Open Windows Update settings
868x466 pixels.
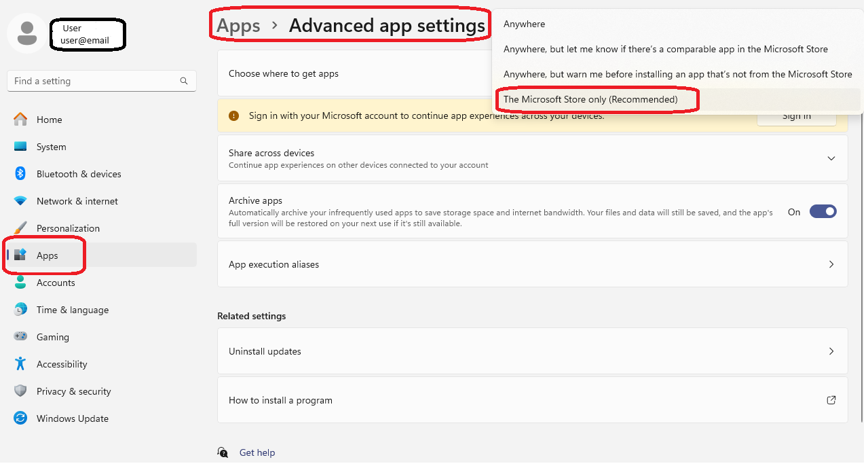(x=102, y=418)
